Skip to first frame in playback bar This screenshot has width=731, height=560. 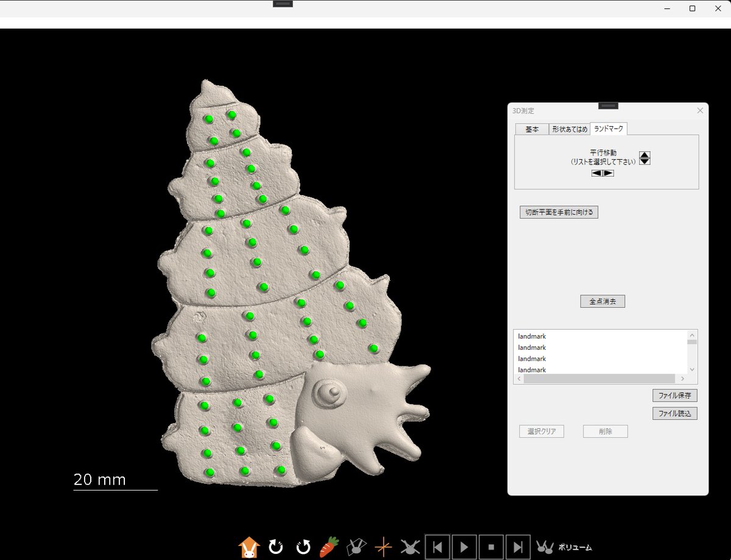(437, 547)
